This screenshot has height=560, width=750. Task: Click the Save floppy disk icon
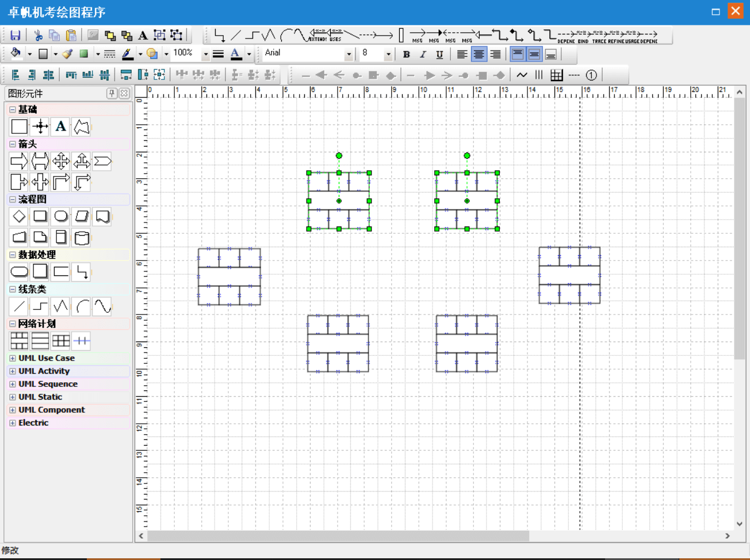[x=16, y=36]
